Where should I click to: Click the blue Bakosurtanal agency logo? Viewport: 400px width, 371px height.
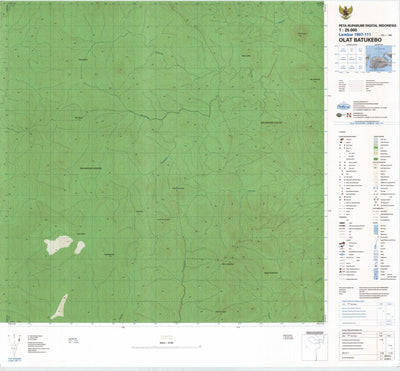[343, 106]
